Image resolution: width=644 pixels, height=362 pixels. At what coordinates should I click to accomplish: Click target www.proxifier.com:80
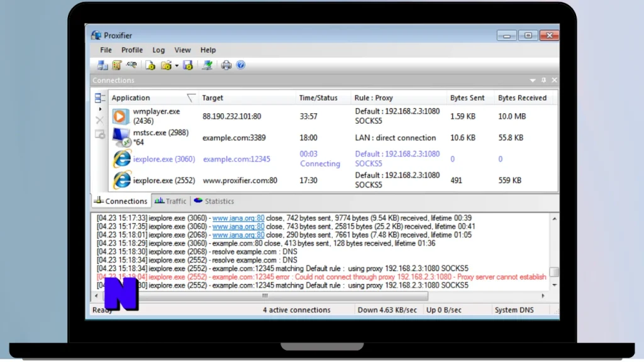tap(240, 180)
